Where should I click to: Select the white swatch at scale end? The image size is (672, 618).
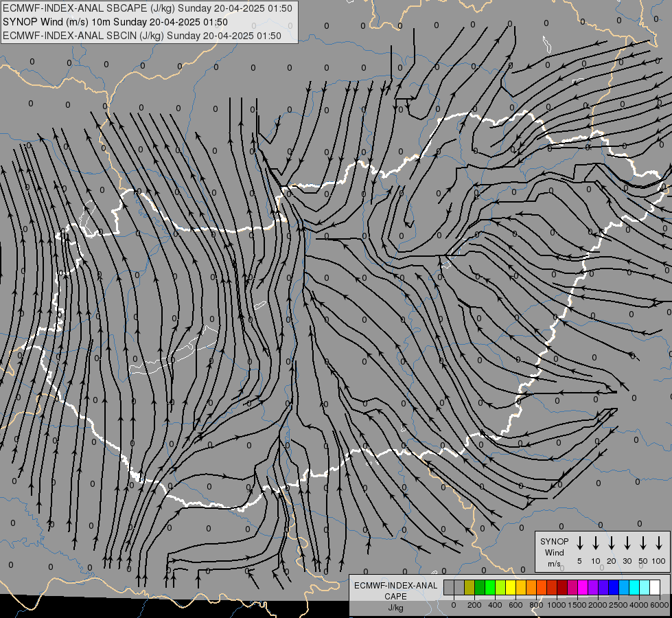tap(656, 587)
